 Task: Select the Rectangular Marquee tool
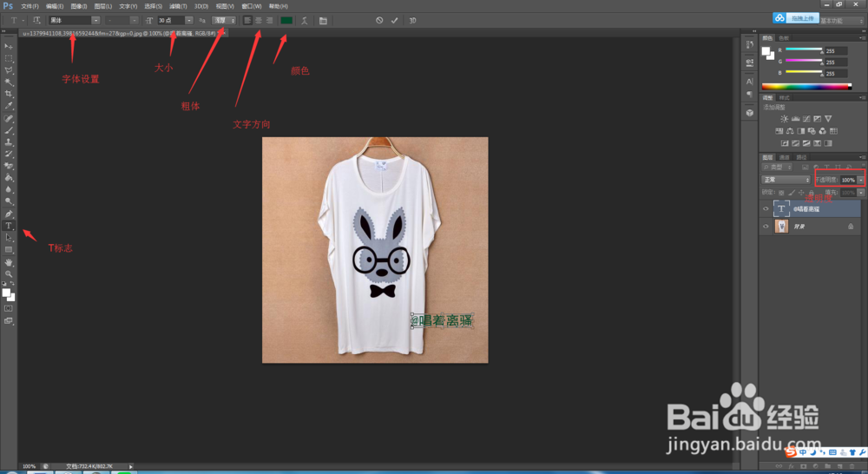click(9, 58)
